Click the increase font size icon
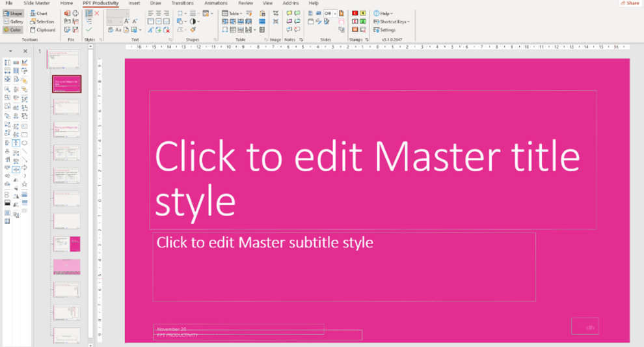This screenshot has height=347, width=644. [126, 21]
